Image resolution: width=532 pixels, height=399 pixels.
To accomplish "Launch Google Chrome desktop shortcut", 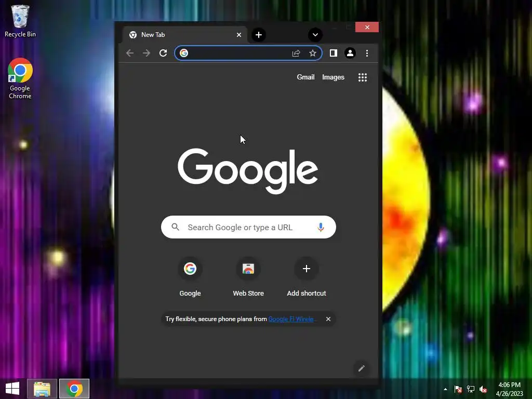I will click(20, 79).
